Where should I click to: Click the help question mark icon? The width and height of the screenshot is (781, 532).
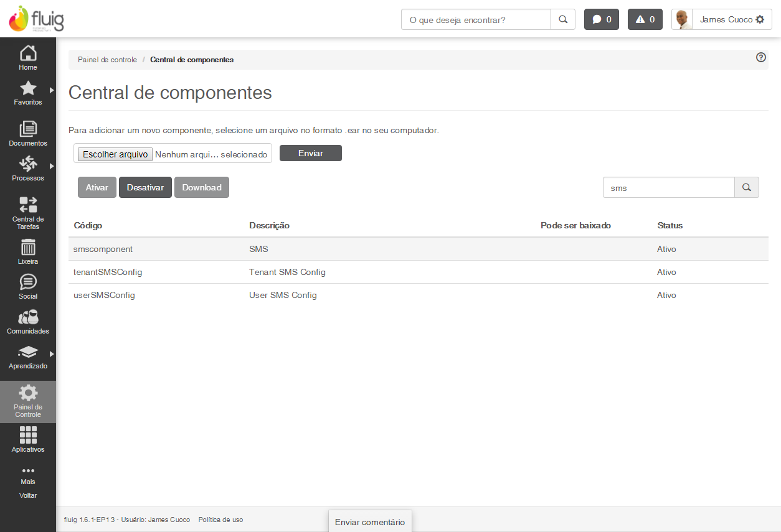[760, 57]
